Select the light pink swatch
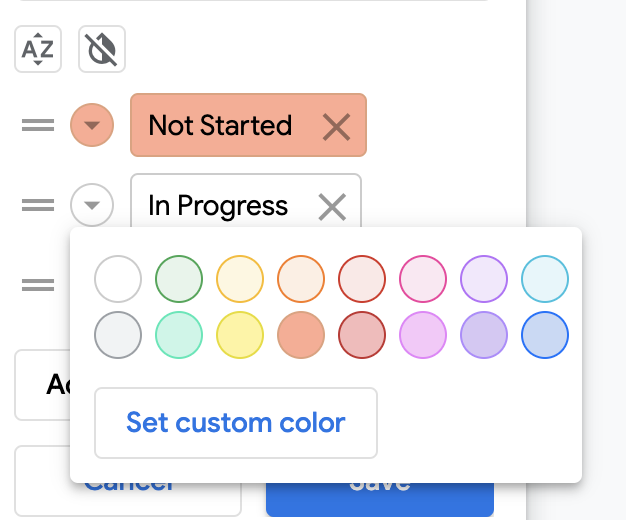The image size is (626, 520). (x=423, y=278)
